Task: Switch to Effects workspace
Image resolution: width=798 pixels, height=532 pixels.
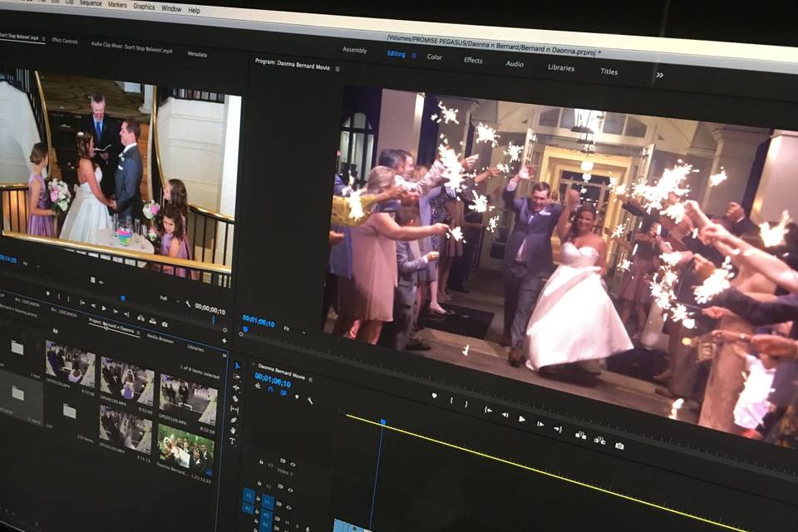Action: [x=473, y=60]
